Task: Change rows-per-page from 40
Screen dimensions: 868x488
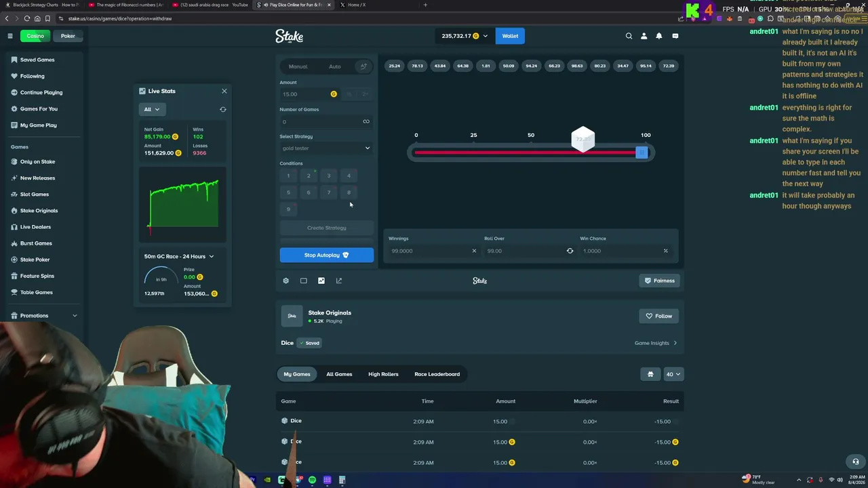Action: click(x=673, y=374)
